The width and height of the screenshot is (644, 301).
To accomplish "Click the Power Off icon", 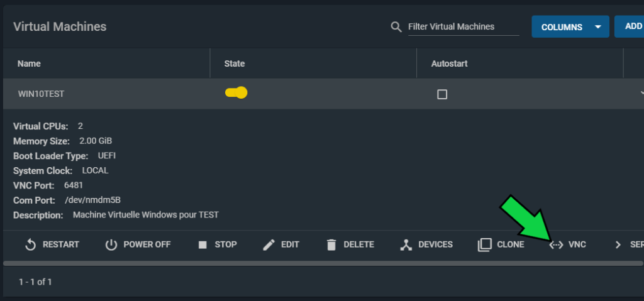I will (x=111, y=244).
